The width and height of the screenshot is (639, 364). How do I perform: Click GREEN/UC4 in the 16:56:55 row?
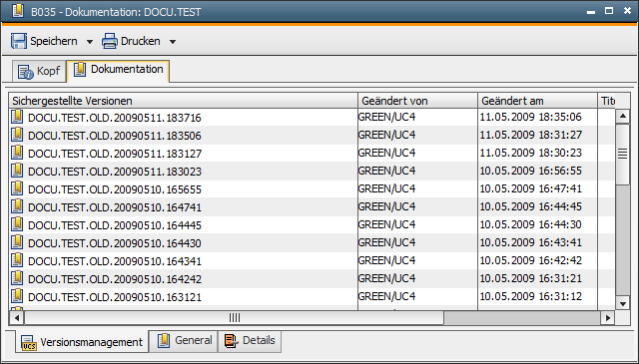tap(386, 171)
